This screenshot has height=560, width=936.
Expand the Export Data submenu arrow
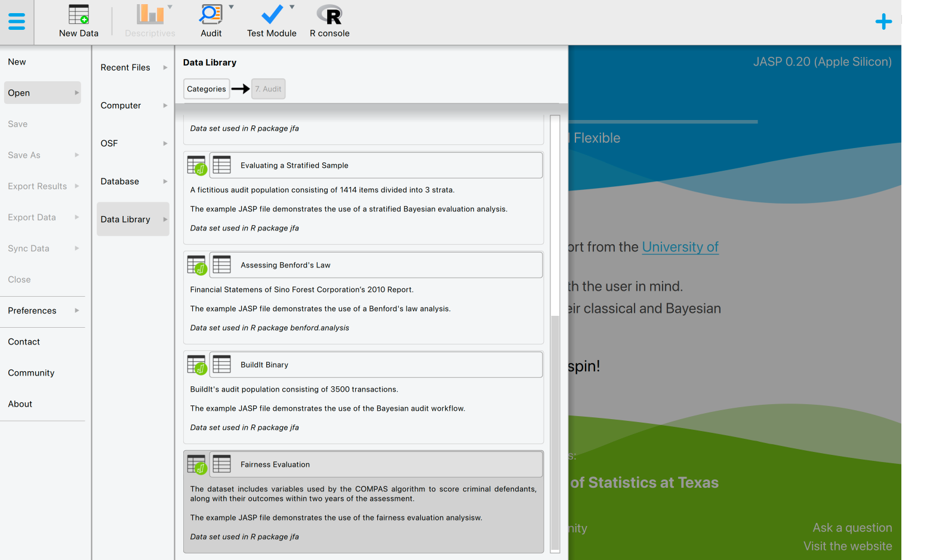(76, 217)
